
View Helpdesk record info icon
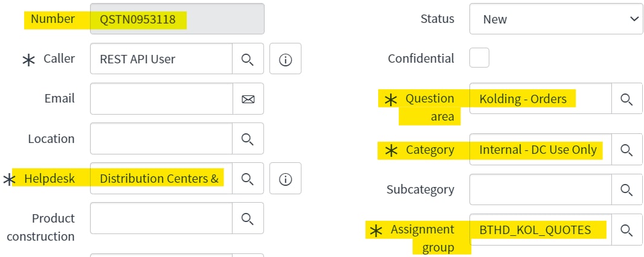tap(285, 179)
